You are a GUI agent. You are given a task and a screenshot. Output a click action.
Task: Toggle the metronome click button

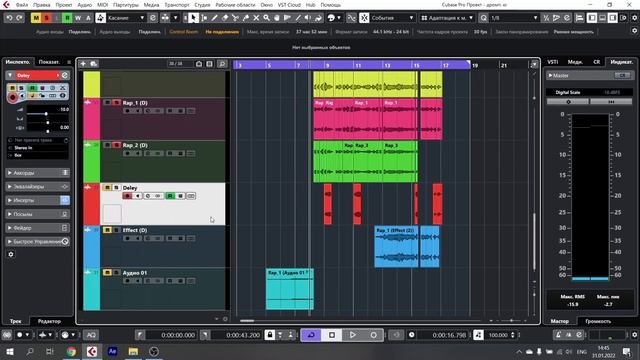[x=558, y=335]
